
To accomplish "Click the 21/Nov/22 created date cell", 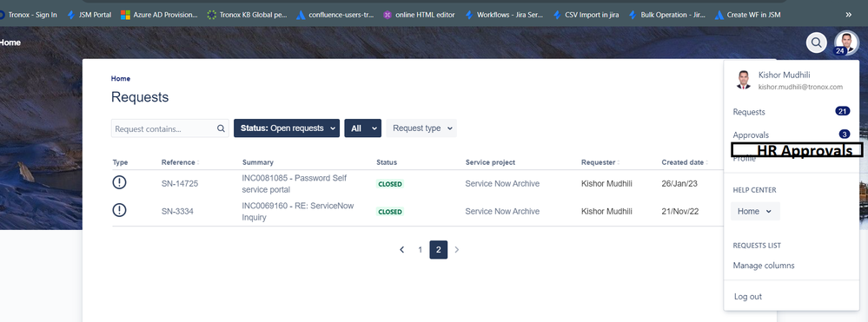I will pos(679,212).
